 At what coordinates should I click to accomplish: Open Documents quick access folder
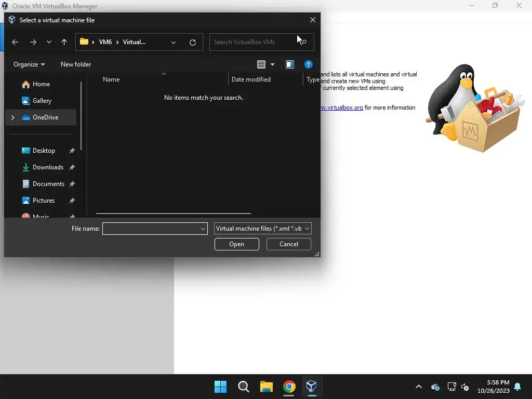click(48, 184)
